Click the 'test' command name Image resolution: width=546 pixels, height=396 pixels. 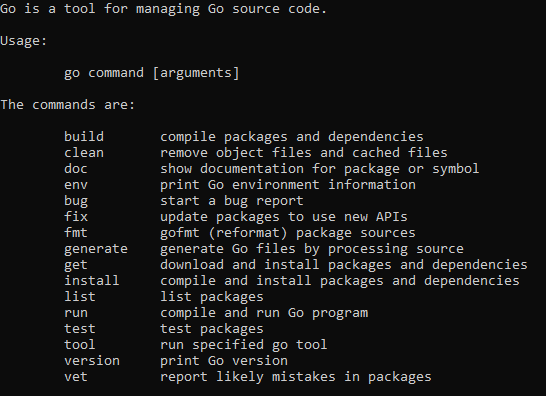(80, 329)
